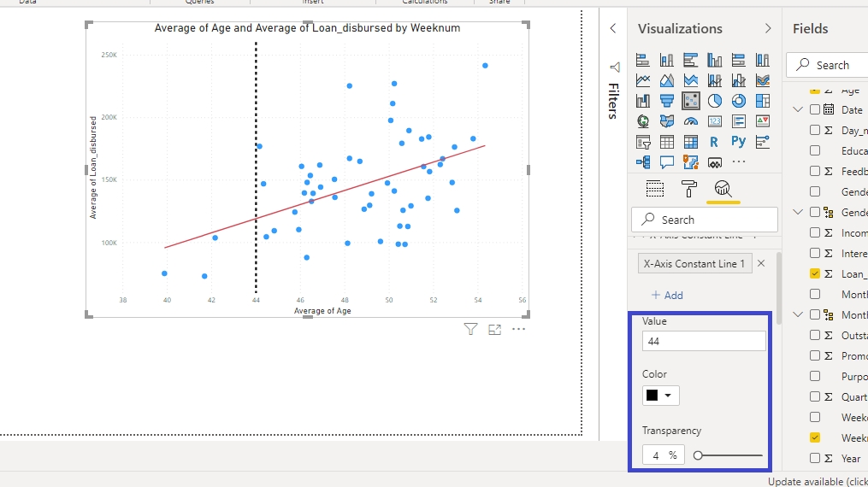Viewport: 868px width, 487px height.
Task: Open focus mode for the scatter chart
Action: point(494,329)
